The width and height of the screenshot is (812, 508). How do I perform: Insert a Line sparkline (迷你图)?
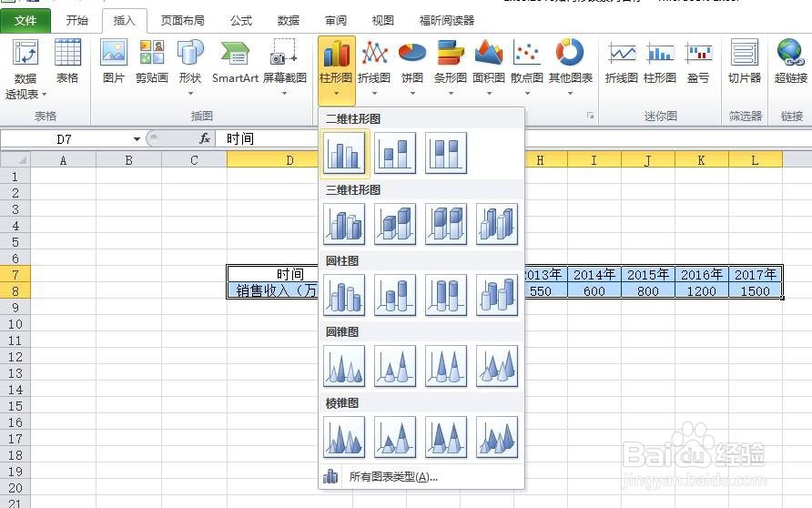(622, 61)
